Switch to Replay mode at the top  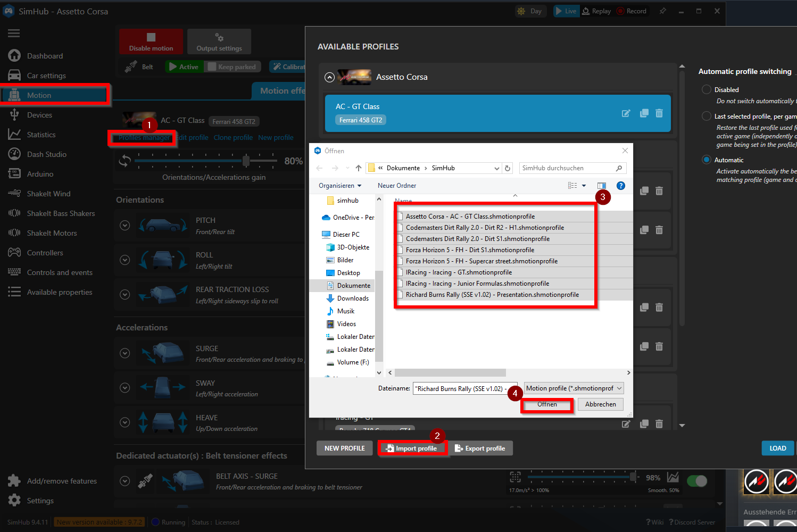point(596,11)
